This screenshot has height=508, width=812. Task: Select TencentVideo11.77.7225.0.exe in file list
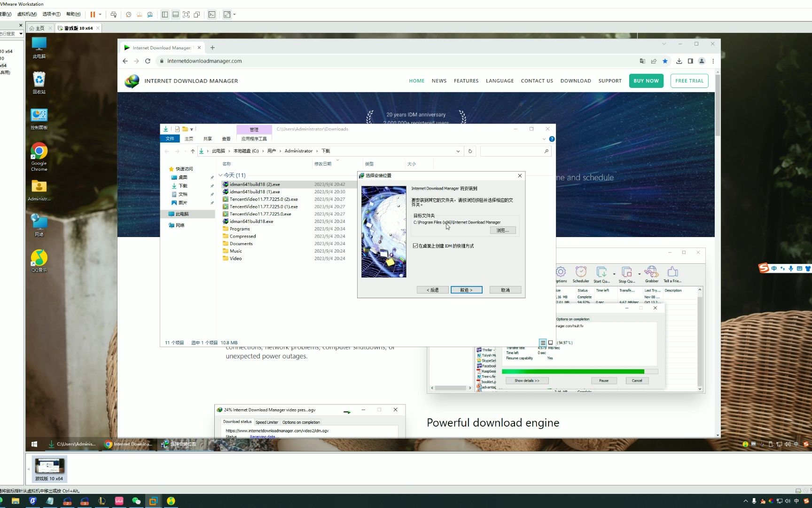(260, 214)
